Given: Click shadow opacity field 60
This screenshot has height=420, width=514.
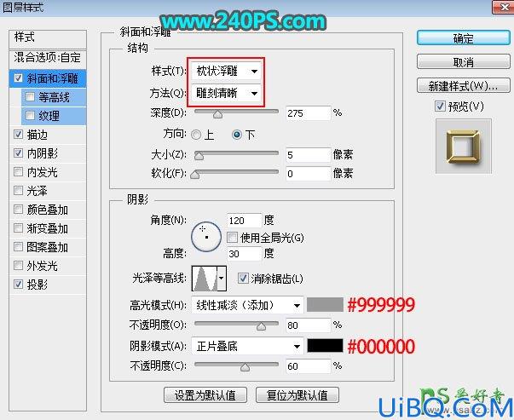Looking at the screenshot, I should pos(308,365).
